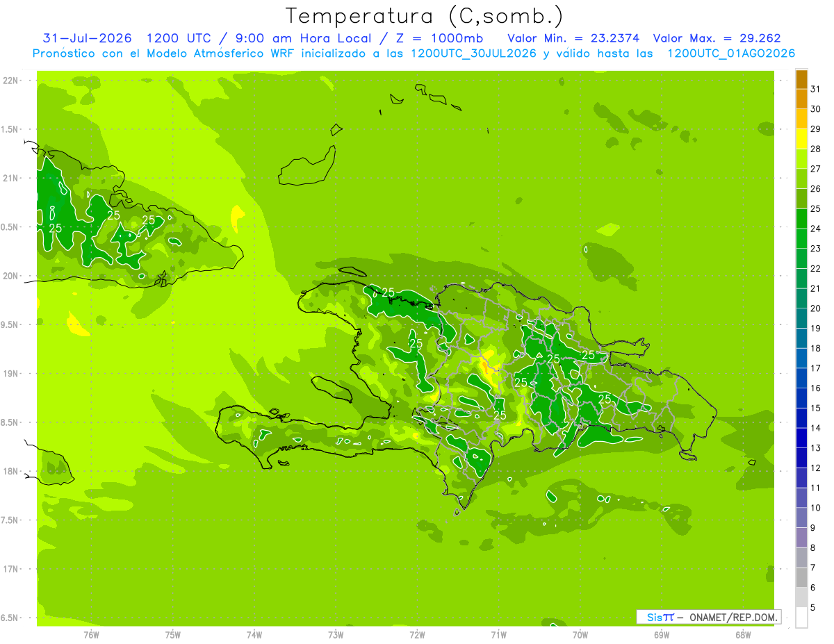Pick the purple legend swatch between 8 and 9

click(x=801, y=538)
